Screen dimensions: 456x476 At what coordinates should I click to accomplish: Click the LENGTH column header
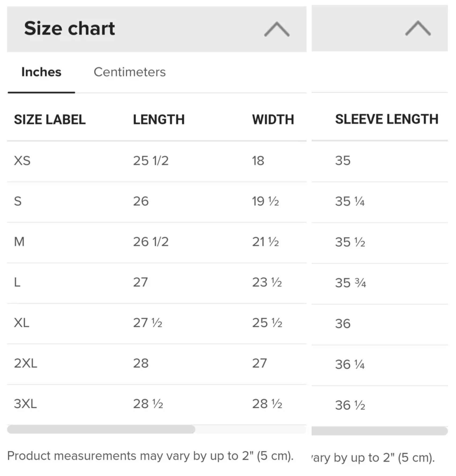click(x=159, y=119)
